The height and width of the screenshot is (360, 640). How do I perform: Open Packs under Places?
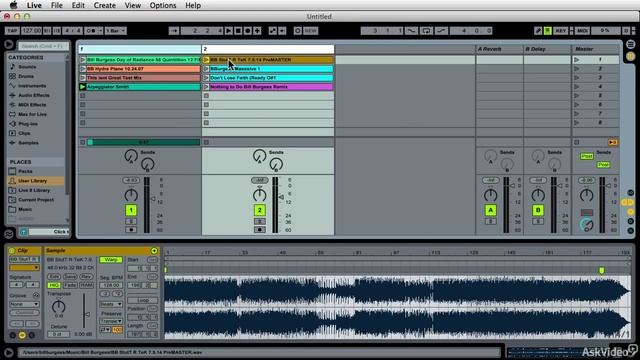pos(25,171)
